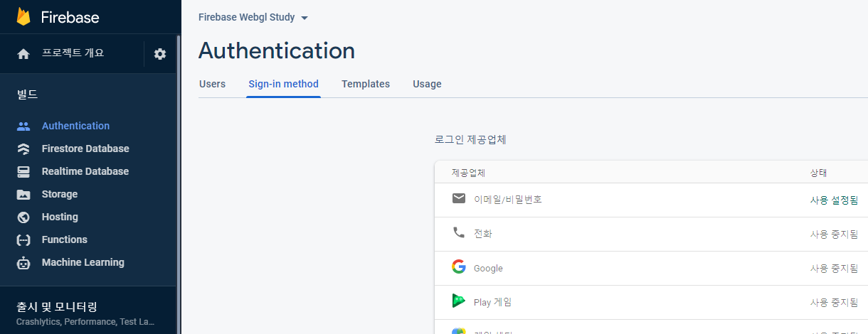Select the Google provider row
The height and width of the screenshot is (334, 868).
[651, 268]
